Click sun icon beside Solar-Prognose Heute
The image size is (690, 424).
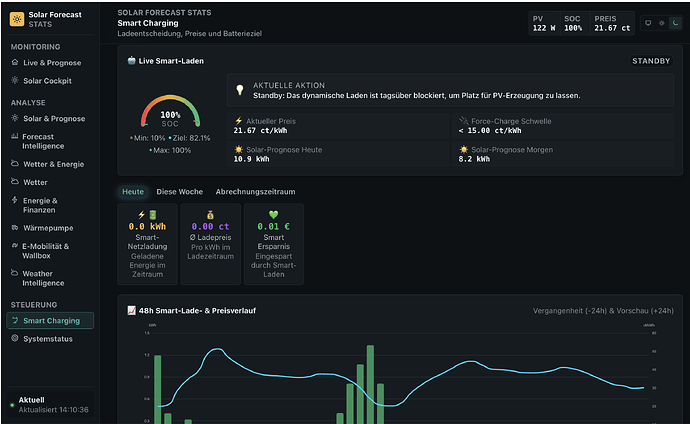coord(239,150)
